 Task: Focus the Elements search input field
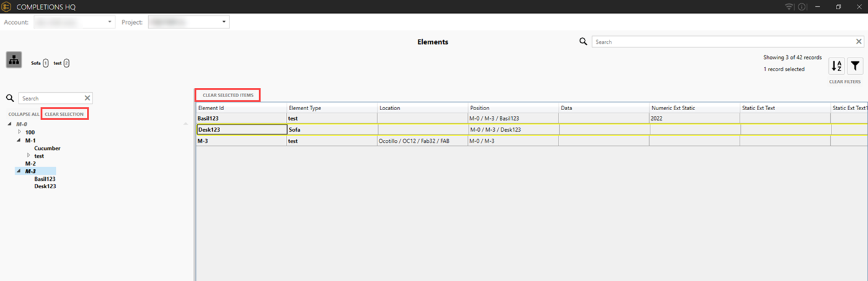722,41
